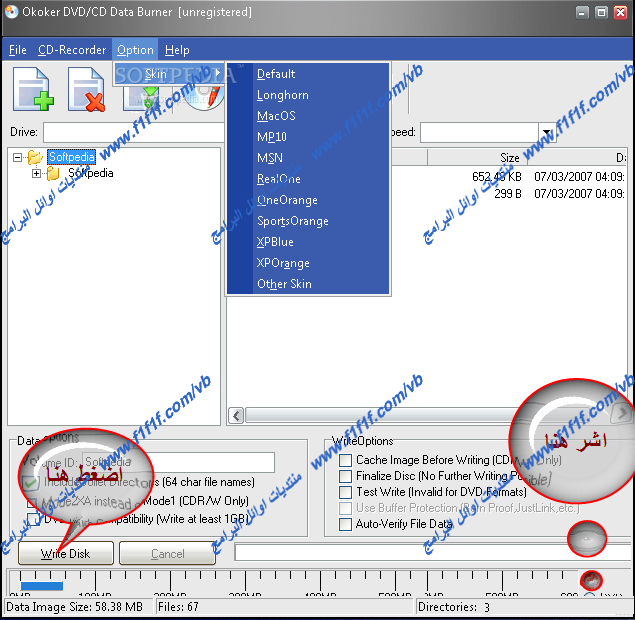Click the remove file icon with red X
Viewport: 635px width, 620px height.
[86, 89]
